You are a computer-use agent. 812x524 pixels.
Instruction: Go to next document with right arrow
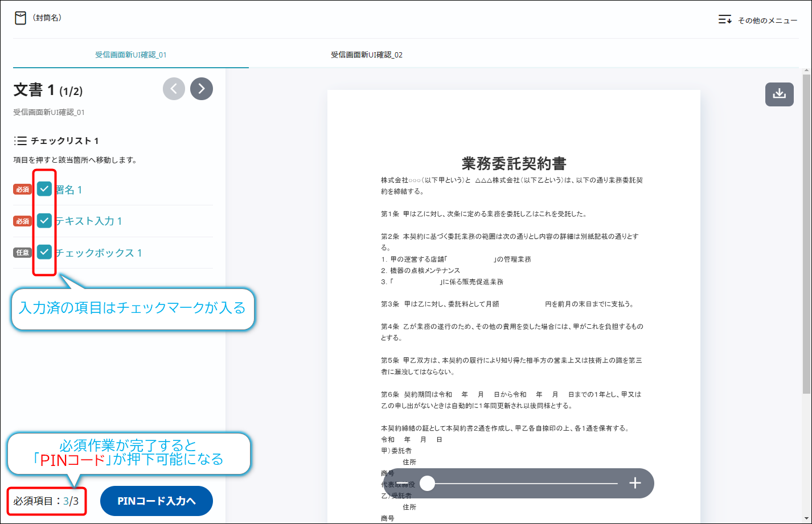(202, 89)
